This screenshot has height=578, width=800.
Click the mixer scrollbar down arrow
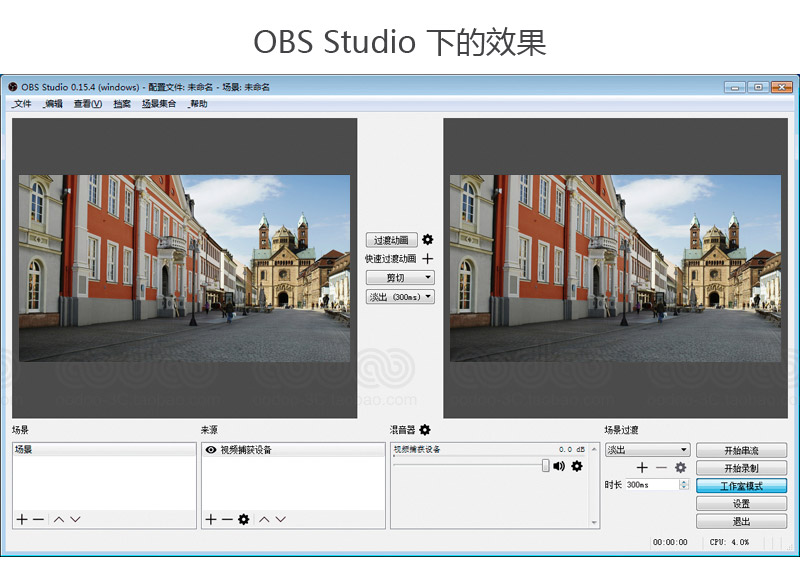pyautogui.click(x=594, y=522)
